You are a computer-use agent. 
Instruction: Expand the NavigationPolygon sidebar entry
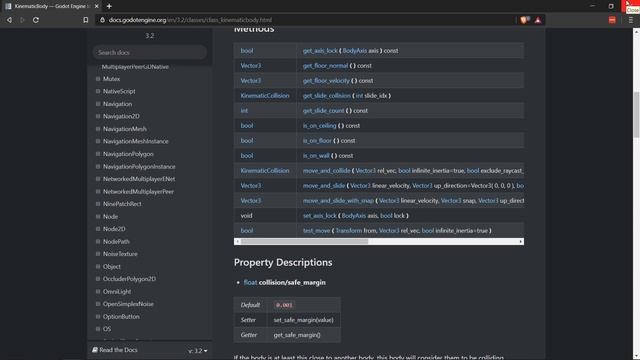tap(98, 154)
